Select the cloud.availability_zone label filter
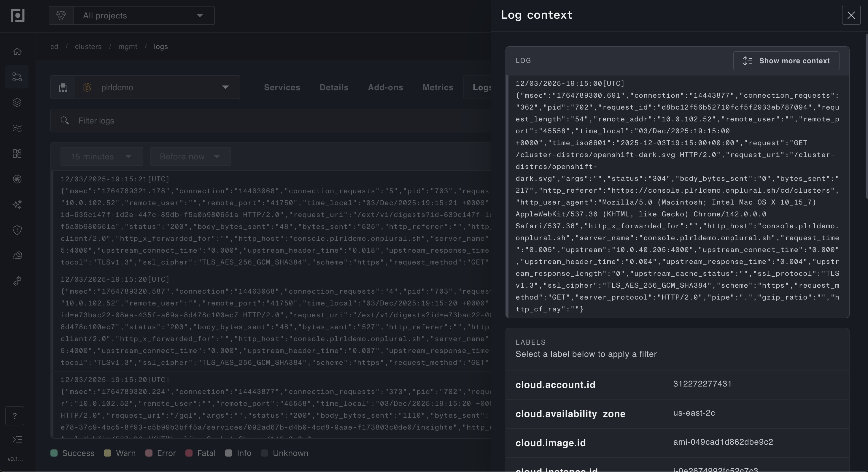 pos(570,414)
